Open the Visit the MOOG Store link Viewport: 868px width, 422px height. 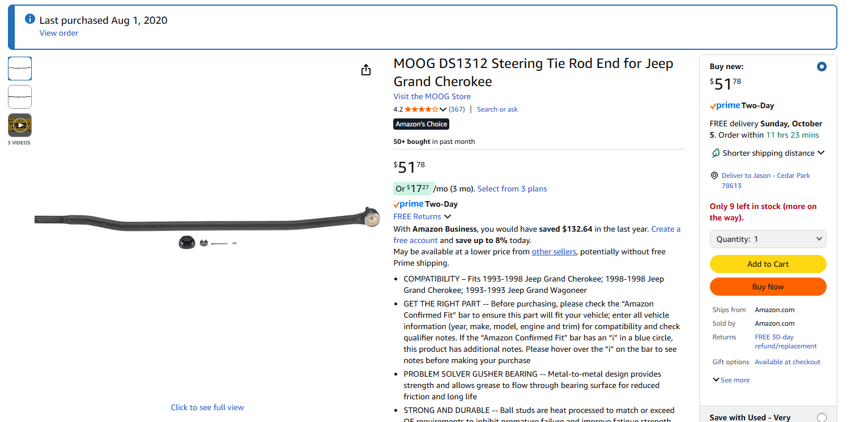pos(432,96)
